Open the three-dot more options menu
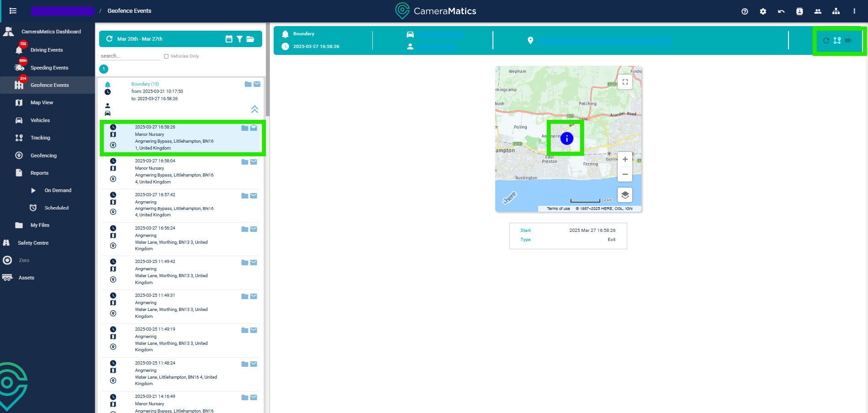Screen dimensions: 868x413 coord(854,11)
